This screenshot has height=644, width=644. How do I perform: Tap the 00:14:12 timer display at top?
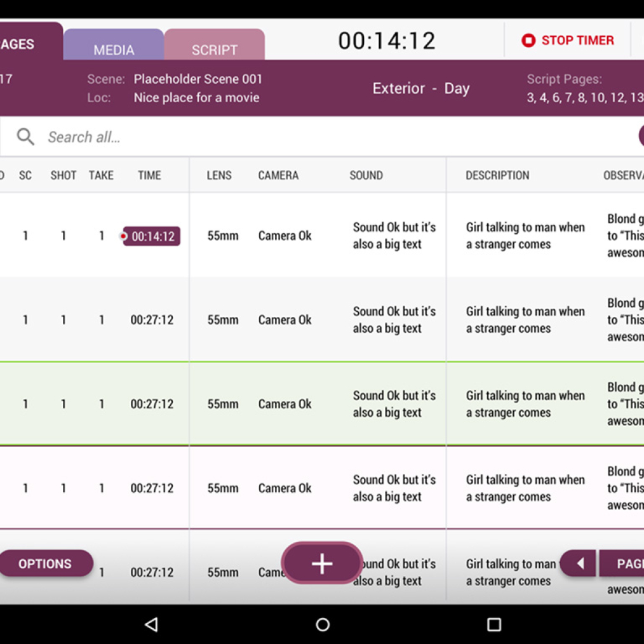coord(387,41)
